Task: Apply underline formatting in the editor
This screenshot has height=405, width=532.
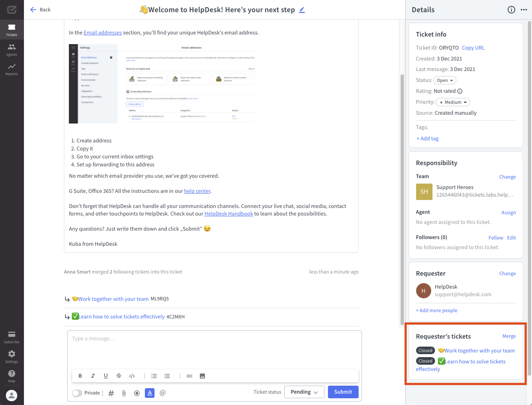Action: coord(106,376)
